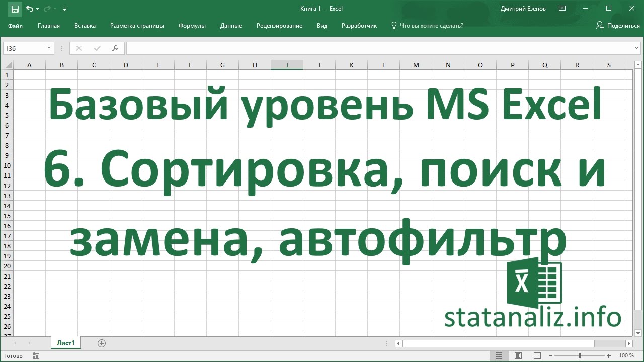Click zoom out minus button
The height and width of the screenshot is (362, 644).
551,355
